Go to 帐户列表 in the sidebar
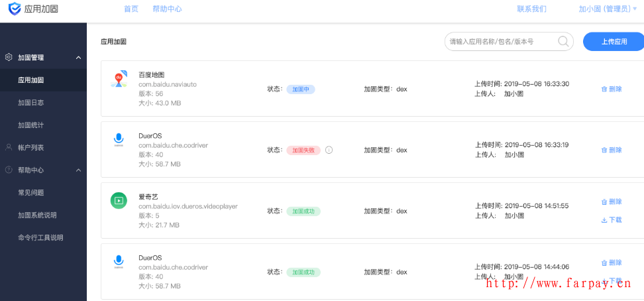Screen dimensions: 644x301 (x=31, y=148)
